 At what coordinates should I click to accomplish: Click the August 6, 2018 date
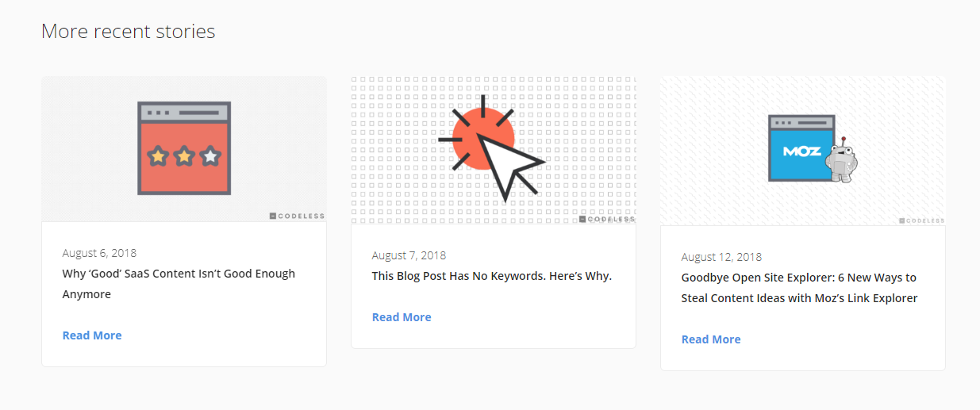click(99, 253)
